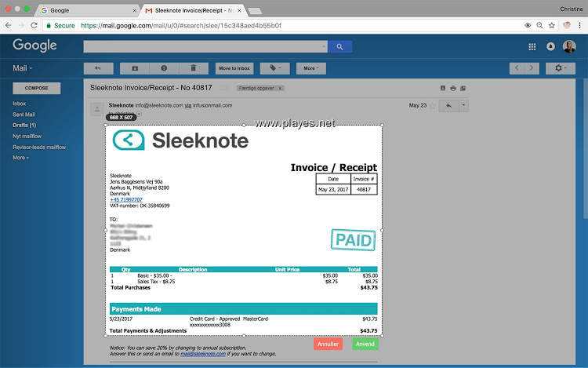This screenshot has width=588, height=368.
Task: Open the reply options dropdown arrow
Action: pyautogui.click(x=463, y=106)
